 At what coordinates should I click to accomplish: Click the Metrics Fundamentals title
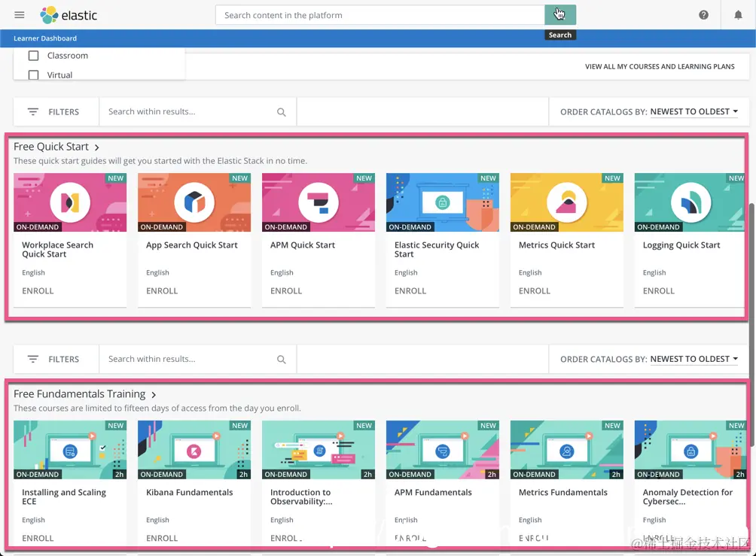563,492
